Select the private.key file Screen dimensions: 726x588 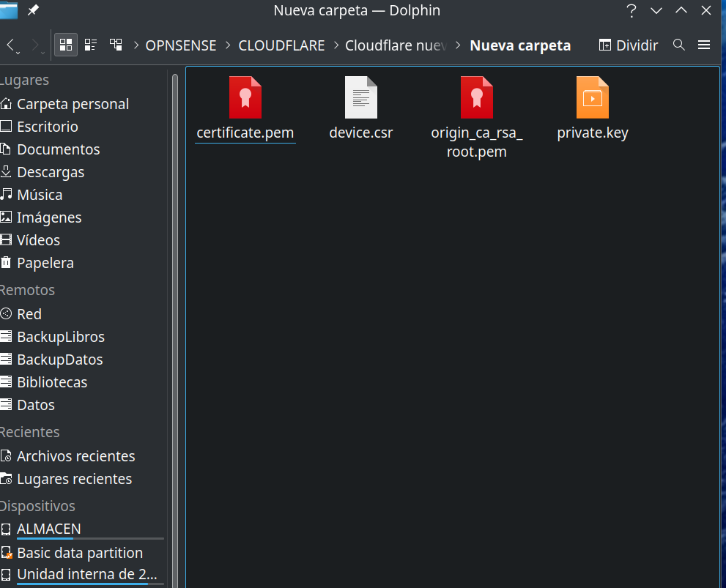pyautogui.click(x=593, y=97)
